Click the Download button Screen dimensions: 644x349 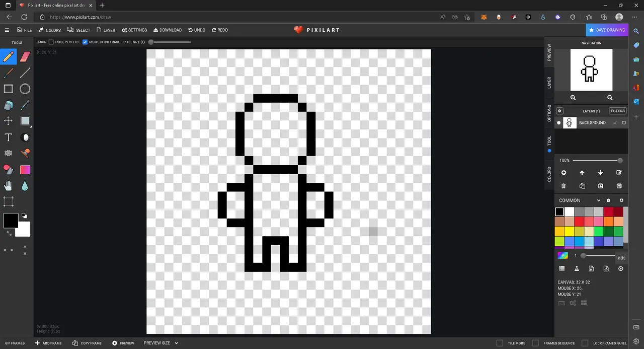[168, 30]
